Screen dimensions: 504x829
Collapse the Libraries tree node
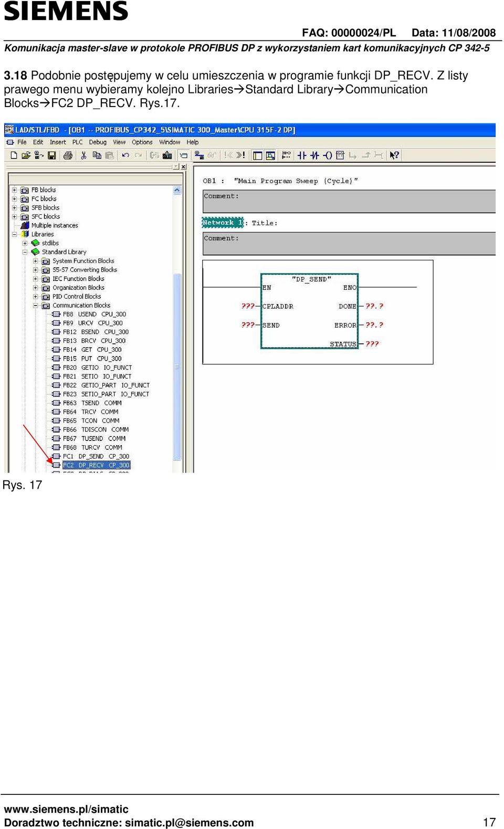tap(14, 234)
